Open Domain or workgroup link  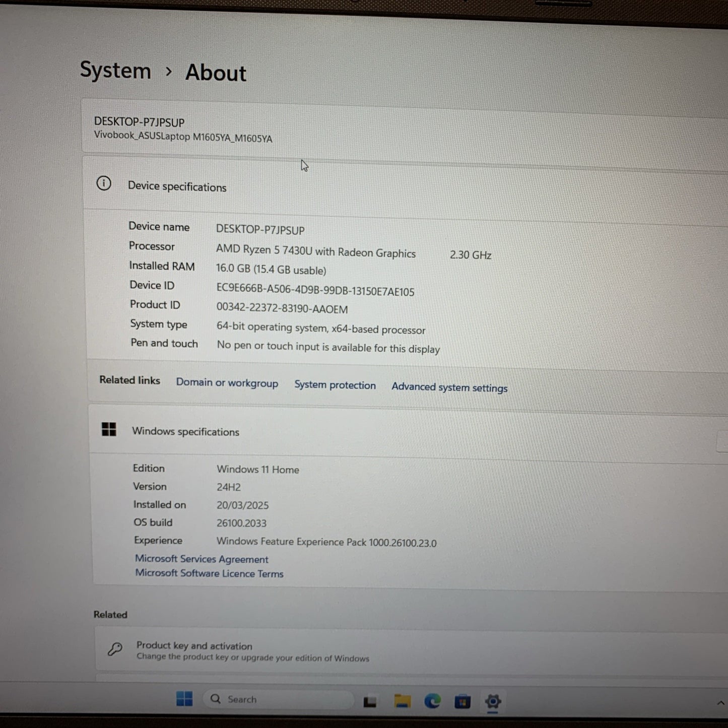click(x=227, y=383)
